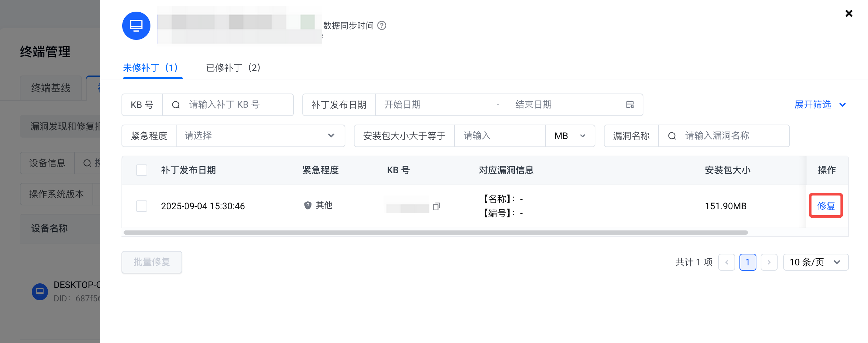Go to next page with arrow icon

tap(769, 262)
